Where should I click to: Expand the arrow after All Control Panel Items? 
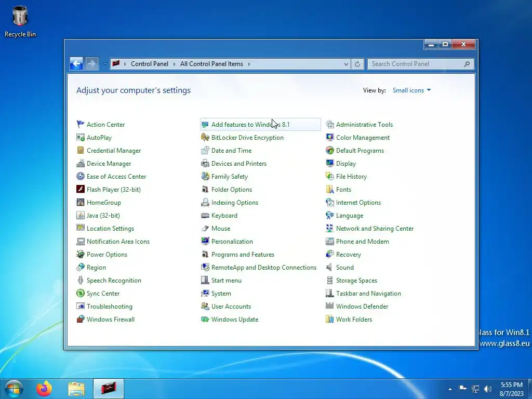click(249, 64)
